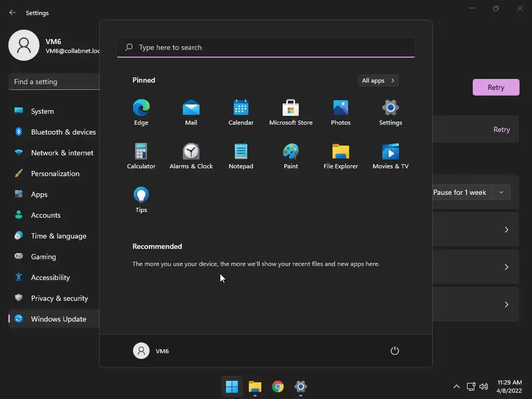Click the Start button on taskbar
Screen dimensions: 532x399
pyautogui.click(x=232, y=387)
